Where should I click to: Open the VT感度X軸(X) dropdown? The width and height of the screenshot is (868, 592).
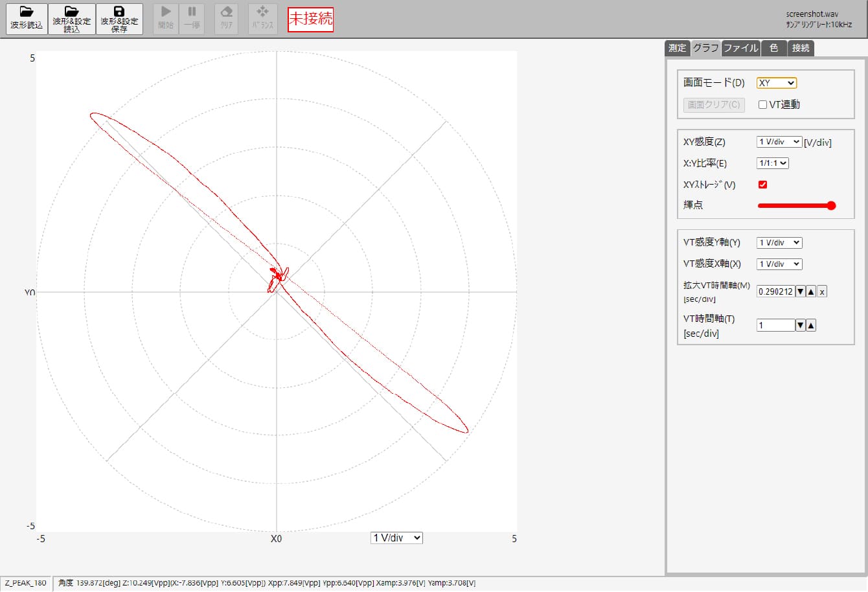tap(779, 264)
